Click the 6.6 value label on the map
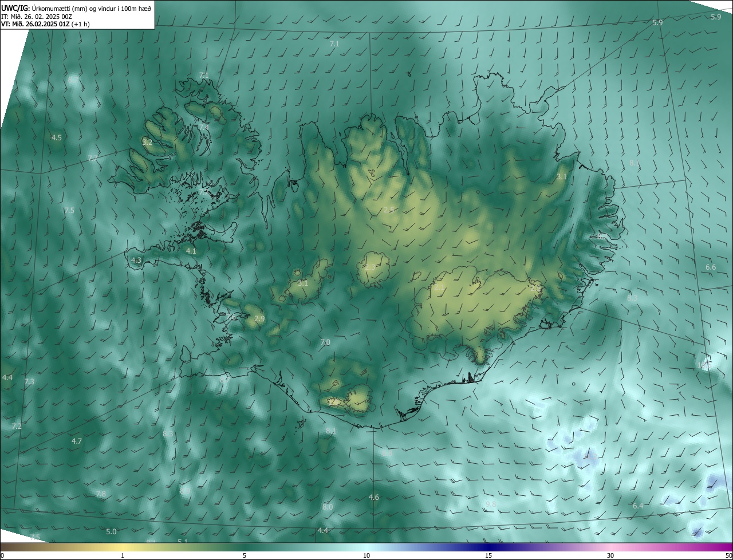Viewport: 733px width, 560px height. pos(711,267)
